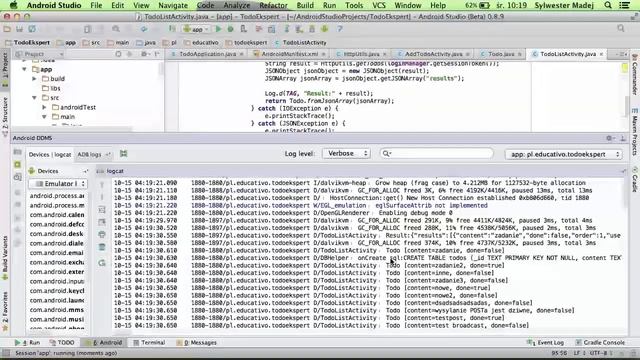Select the com.android.calen process
Image resolution: width=640 pixels, height=360 pixels.
click(x=57, y=215)
